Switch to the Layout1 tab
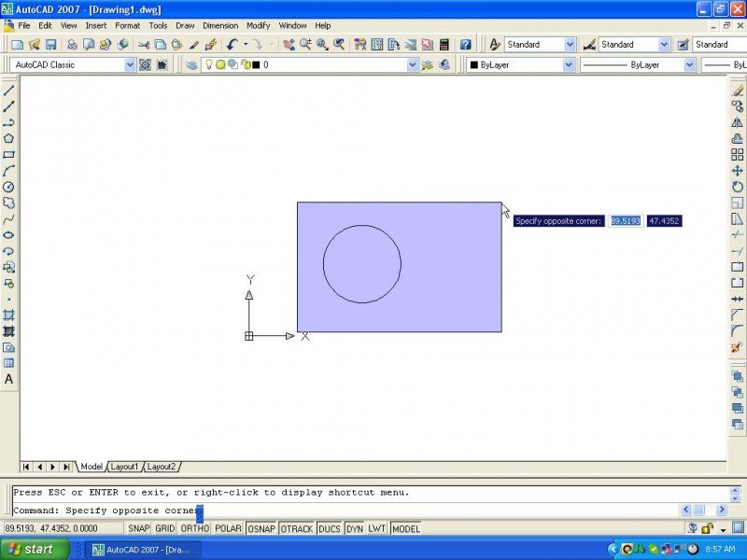 point(124,467)
